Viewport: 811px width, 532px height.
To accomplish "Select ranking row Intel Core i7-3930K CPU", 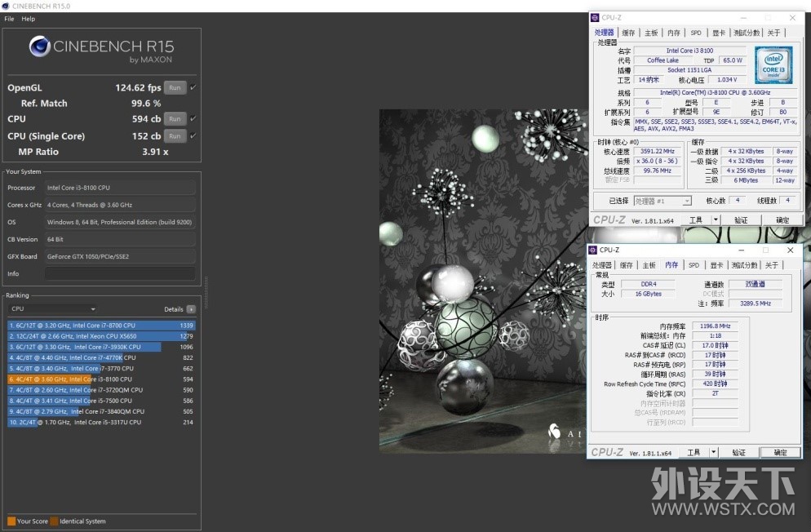I will pos(101,347).
